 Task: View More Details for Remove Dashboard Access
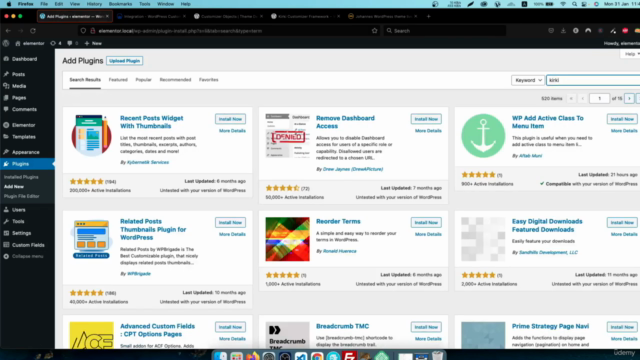(428, 131)
